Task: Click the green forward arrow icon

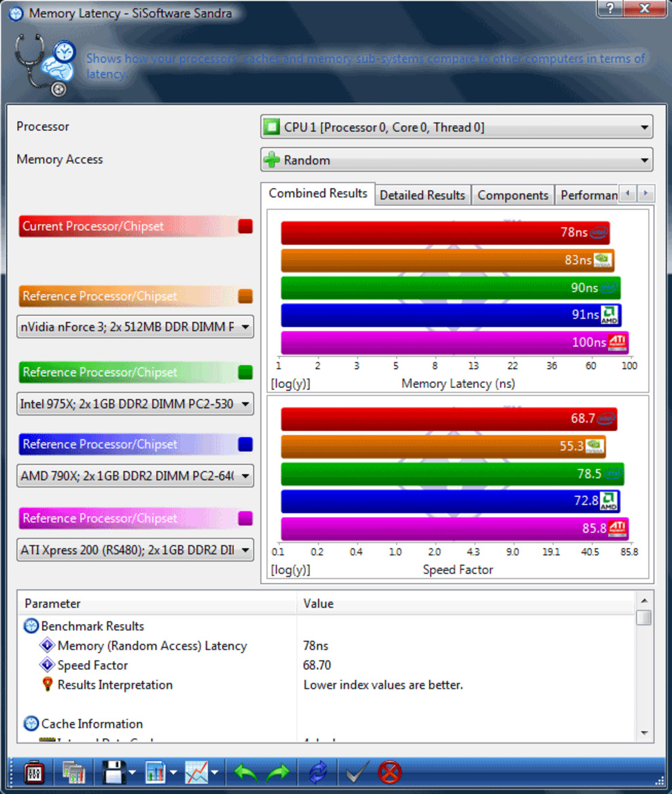Action: [278, 772]
